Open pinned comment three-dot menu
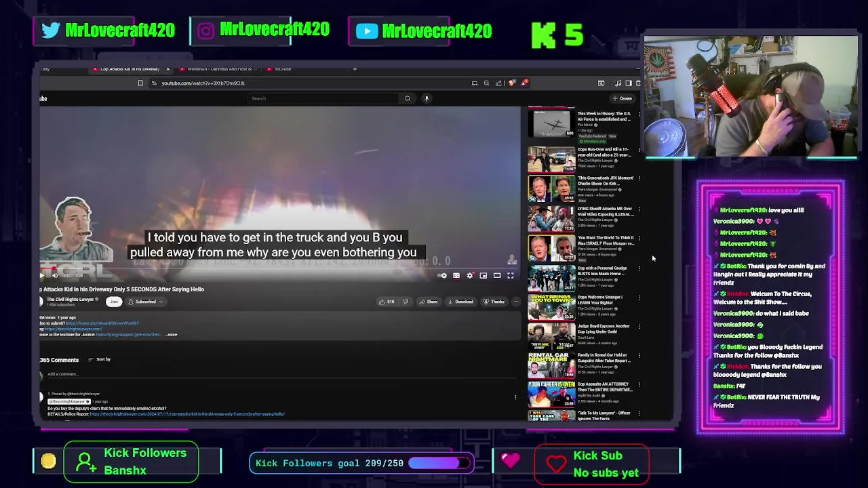The width and height of the screenshot is (868, 488). tap(515, 398)
